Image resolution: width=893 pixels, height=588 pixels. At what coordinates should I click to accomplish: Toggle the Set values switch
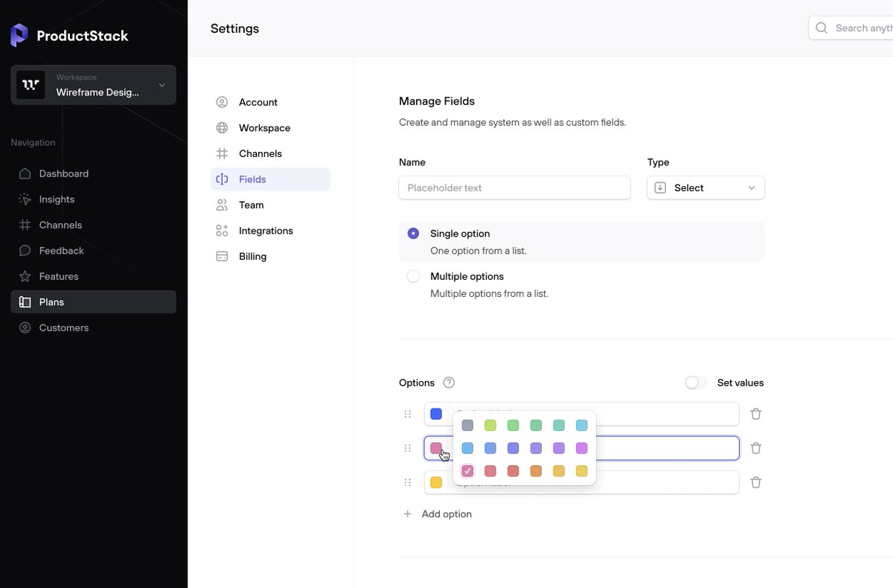pos(696,383)
